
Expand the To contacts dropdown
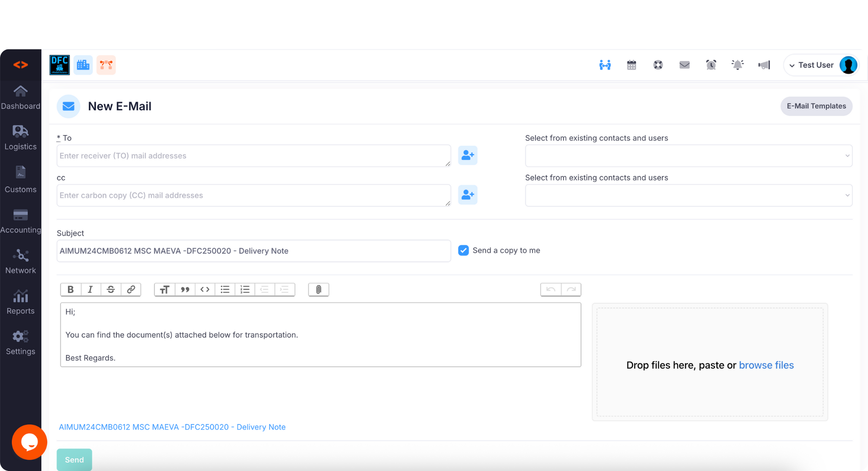(689, 156)
